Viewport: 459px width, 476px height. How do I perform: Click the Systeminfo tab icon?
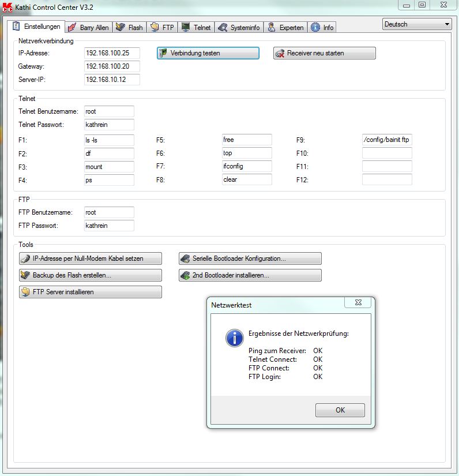tap(223, 27)
